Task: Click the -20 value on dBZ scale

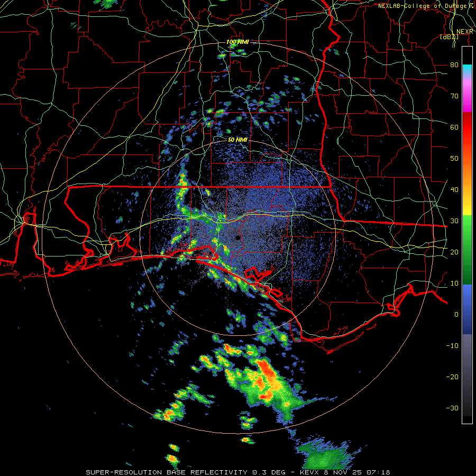Action: click(x=452, y=377)
